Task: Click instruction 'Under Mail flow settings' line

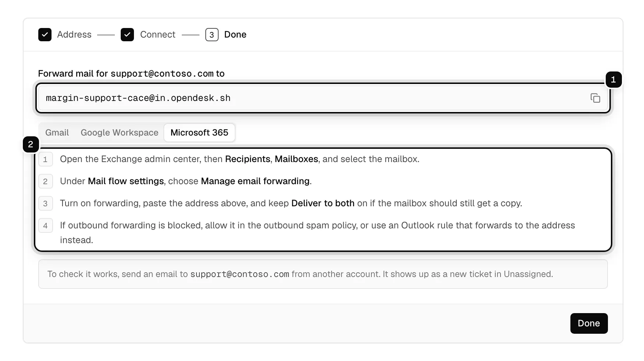Action: pyautogui.click(x=186, y=181)
